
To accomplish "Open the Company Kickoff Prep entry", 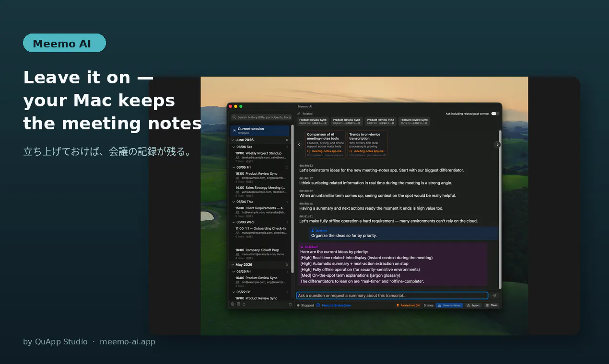I will (261, 254).
